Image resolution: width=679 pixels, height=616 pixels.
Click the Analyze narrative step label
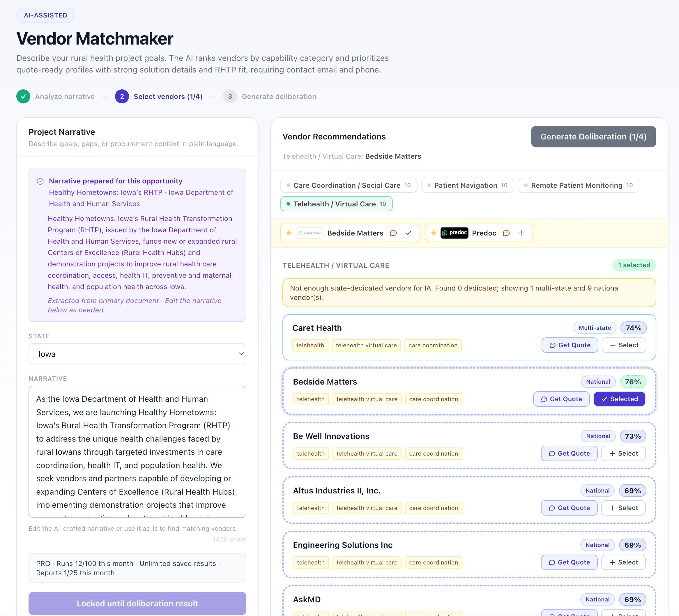(65, 97)
